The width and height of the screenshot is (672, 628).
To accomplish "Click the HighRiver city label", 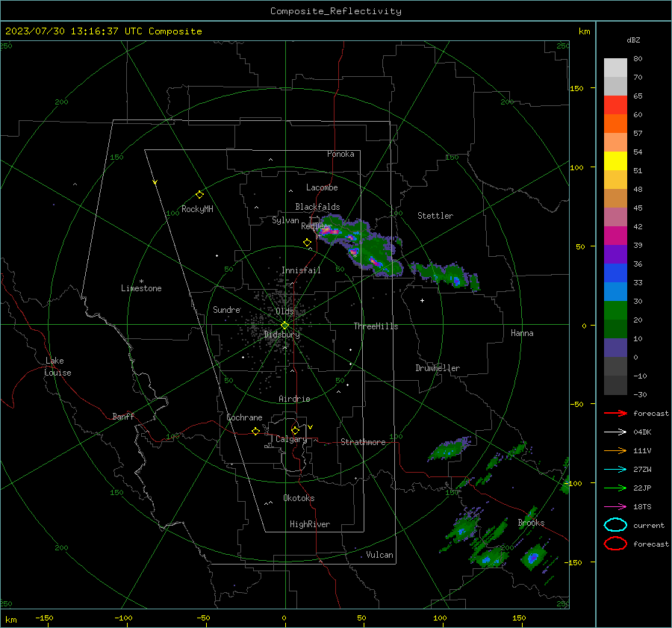I will pos(310,524).
